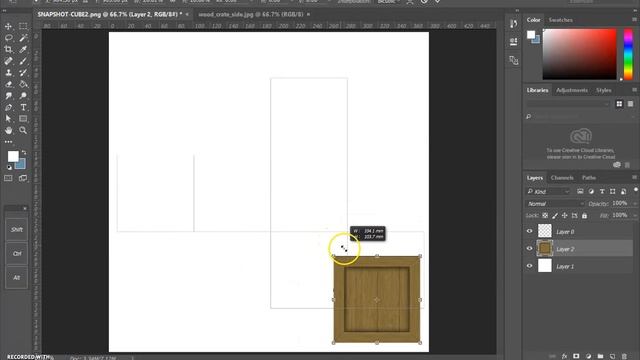
Task: Hide Layer 2 visibility eye
Action: 529,249
